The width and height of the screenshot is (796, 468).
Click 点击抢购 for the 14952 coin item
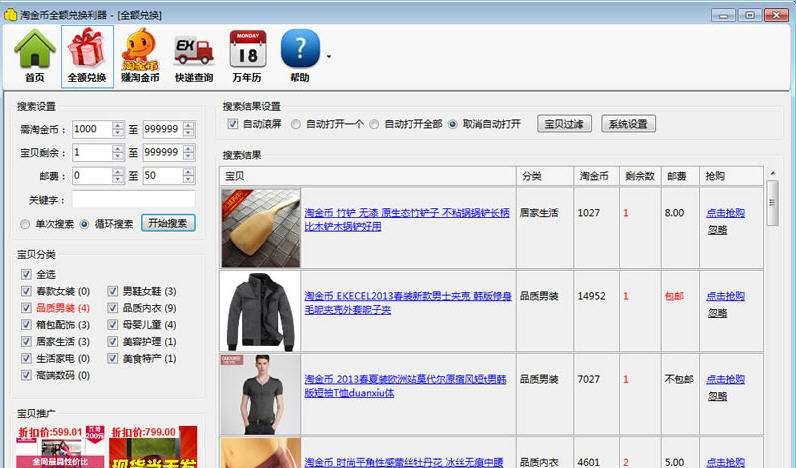click(x=725, y=296)
